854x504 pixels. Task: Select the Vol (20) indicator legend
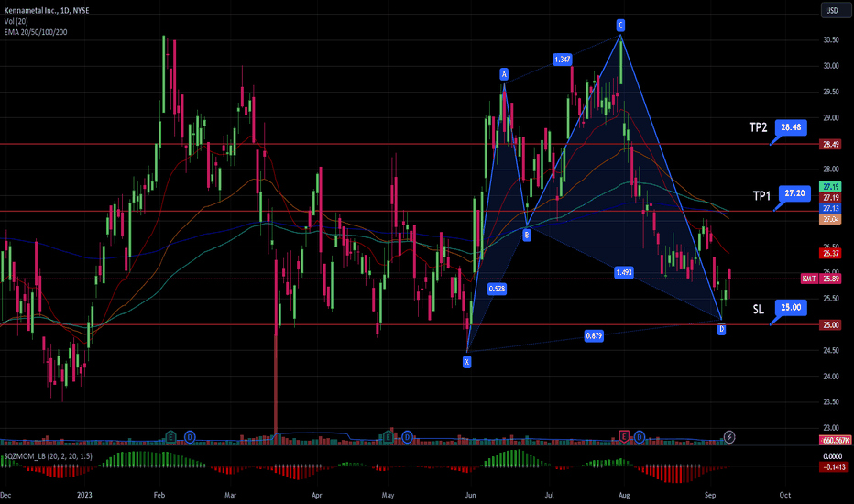(x=16, y=21)
